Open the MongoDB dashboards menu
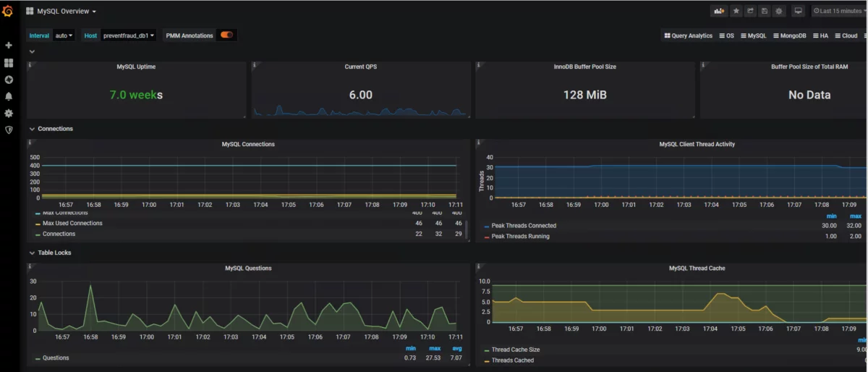The width and height of the screenshot is (868, 372). (x=789, y=35)
